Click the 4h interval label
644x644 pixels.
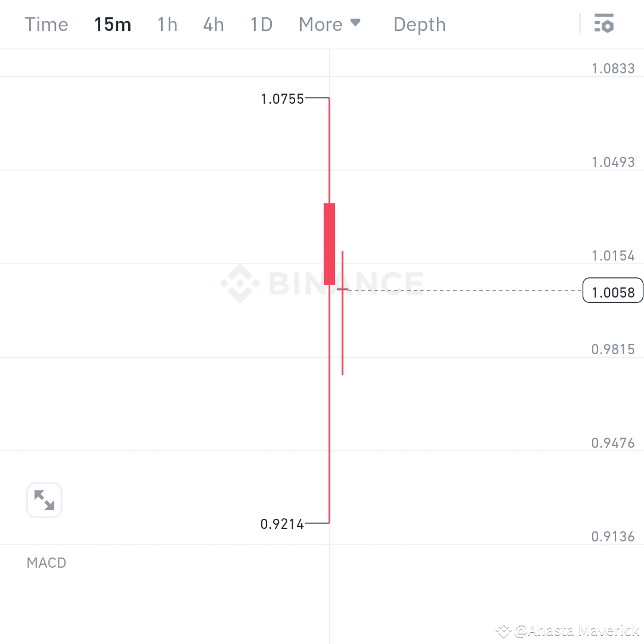(213, 24)
